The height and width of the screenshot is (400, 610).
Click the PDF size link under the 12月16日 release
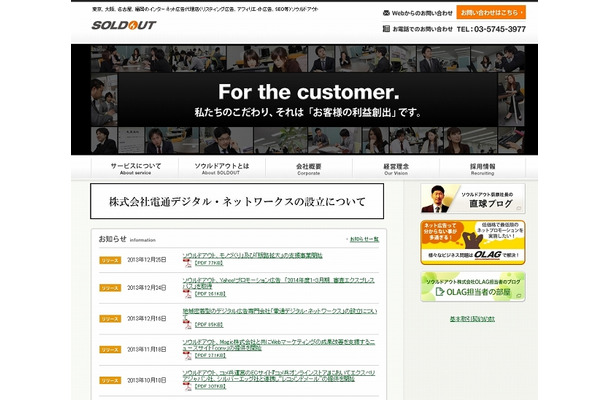pyautogui.click(x=209, y=325)
